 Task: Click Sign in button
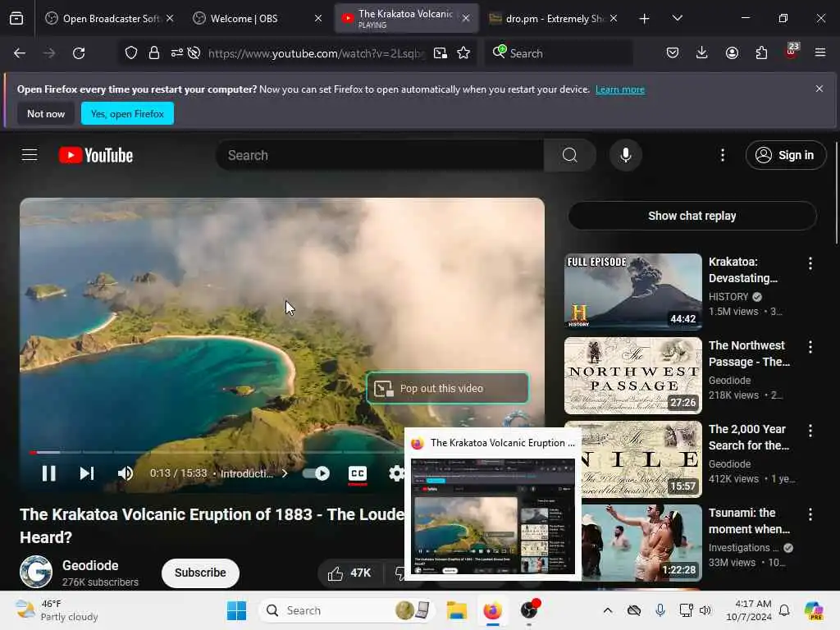785,155
